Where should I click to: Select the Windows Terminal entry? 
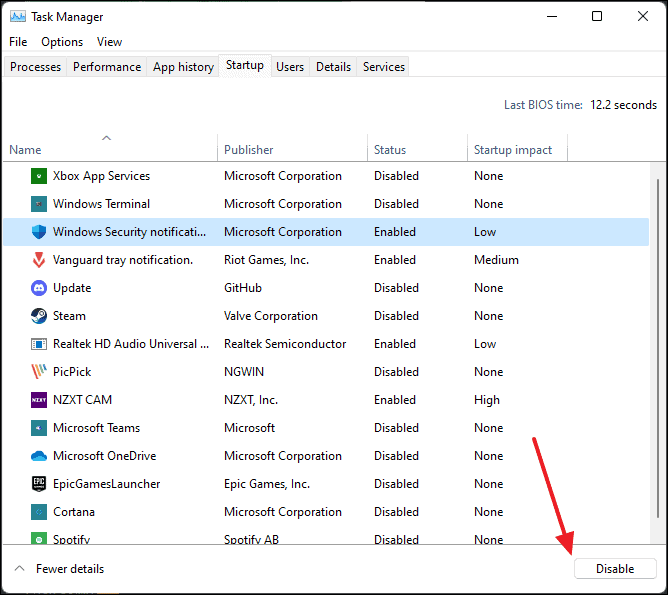(101, 204)
